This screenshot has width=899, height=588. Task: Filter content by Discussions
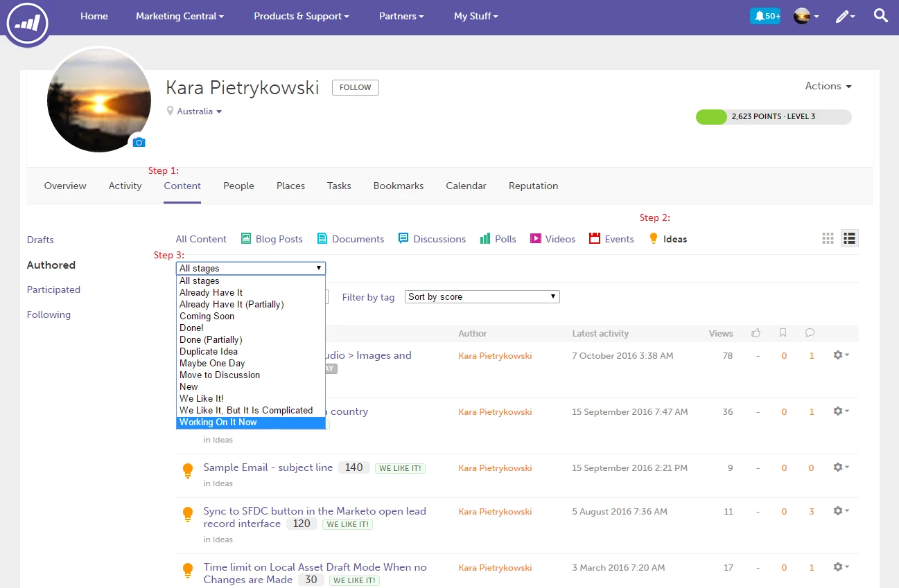tap(432, 239)
